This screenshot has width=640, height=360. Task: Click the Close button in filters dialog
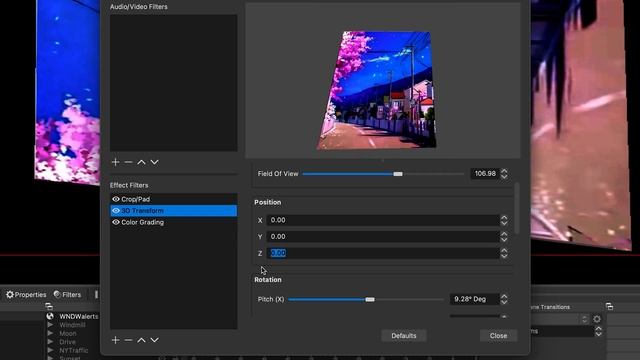[x=498, y=336]
